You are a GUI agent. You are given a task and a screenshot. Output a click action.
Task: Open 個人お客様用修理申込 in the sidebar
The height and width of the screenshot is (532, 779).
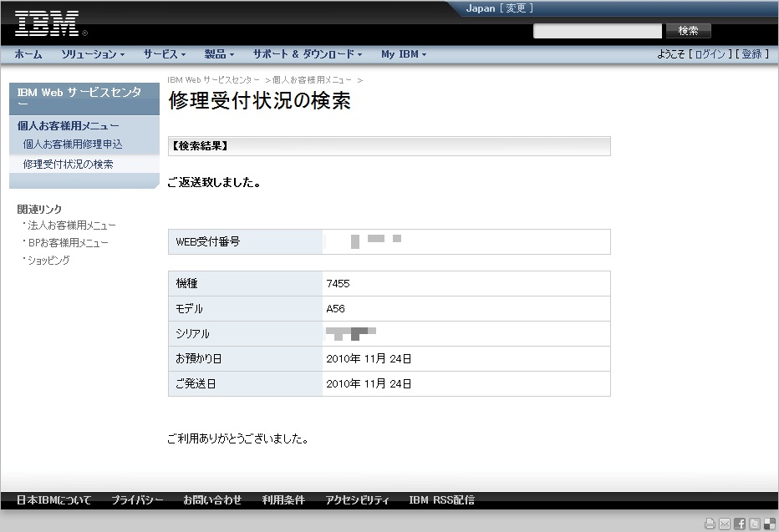[x=73, y=144]
